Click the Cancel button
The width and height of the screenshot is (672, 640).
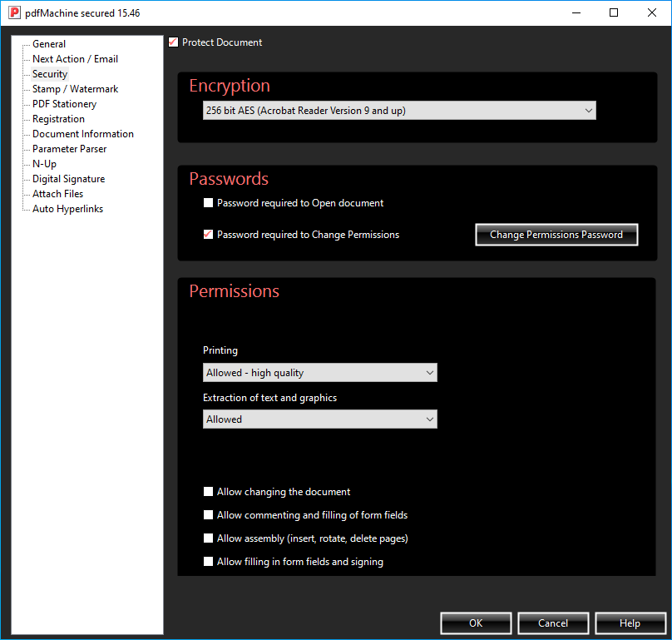point(553,623)
